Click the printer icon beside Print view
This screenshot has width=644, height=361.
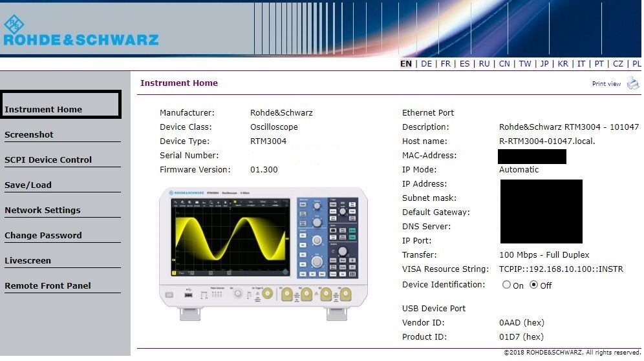pos(633,83)
